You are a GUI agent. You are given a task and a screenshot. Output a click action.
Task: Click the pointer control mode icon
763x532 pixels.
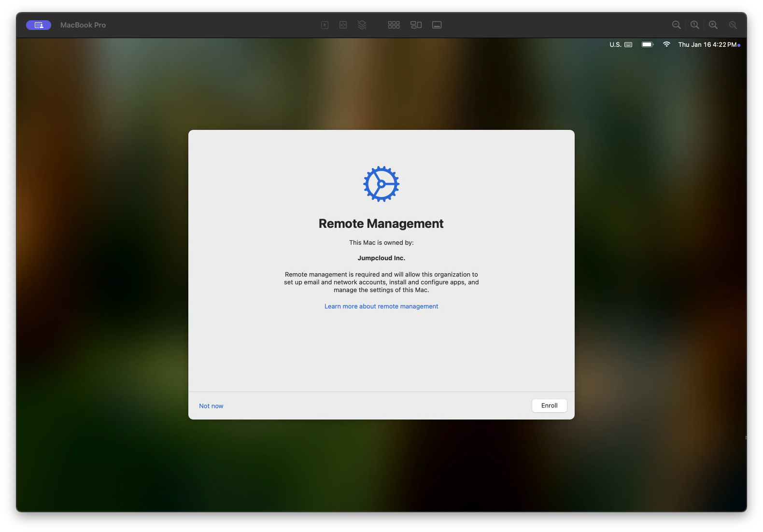point(325,25)
